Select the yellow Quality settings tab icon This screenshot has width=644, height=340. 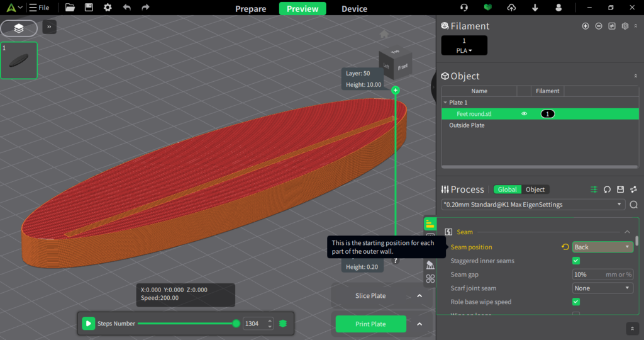point(430,224)
